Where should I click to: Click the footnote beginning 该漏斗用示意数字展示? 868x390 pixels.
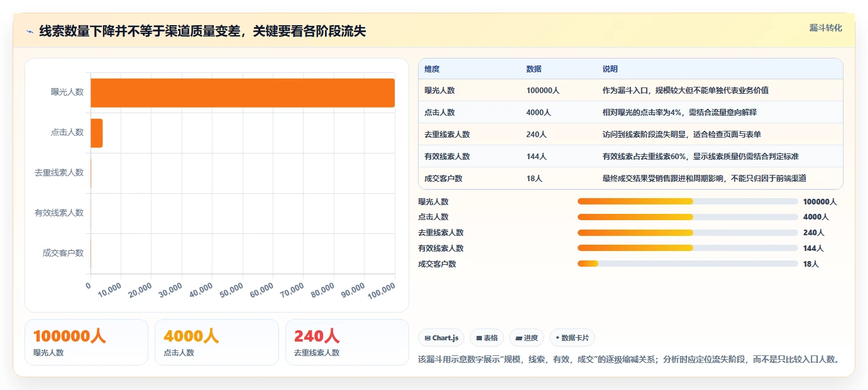[629, 359]
